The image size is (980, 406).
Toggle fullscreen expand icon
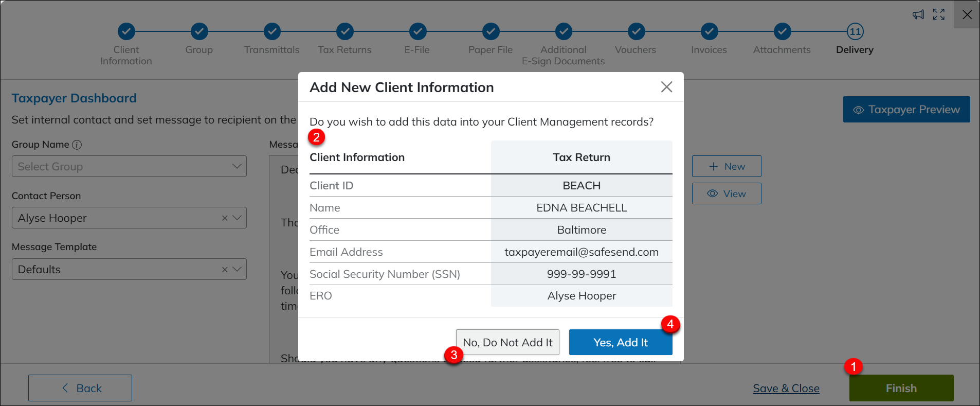pos(939,14)
